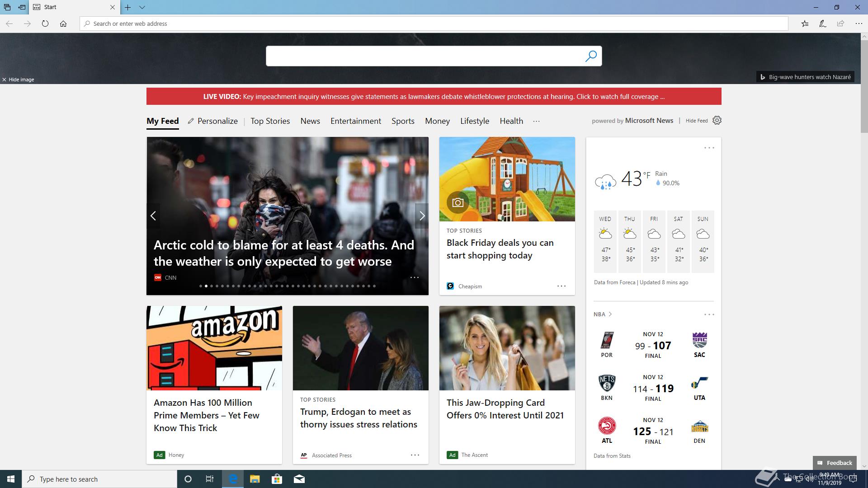Go to next carousel slide arrow

coord(422,216)
